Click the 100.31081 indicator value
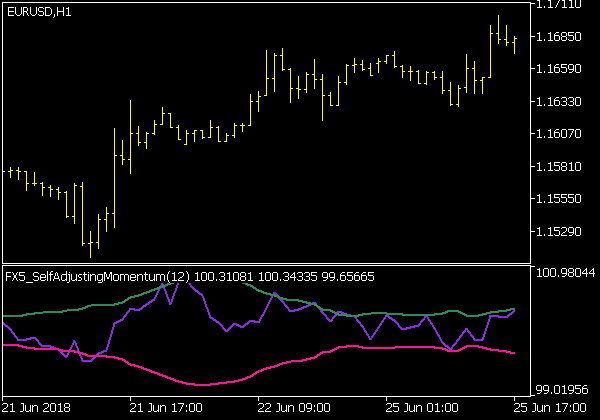 click(x=223, y=277)
